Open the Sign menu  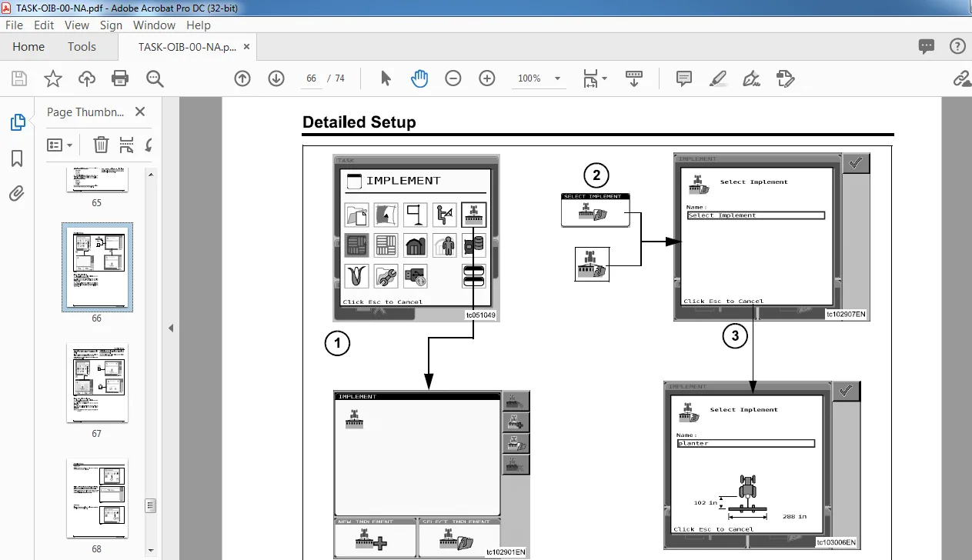click(x=111, y=25)
